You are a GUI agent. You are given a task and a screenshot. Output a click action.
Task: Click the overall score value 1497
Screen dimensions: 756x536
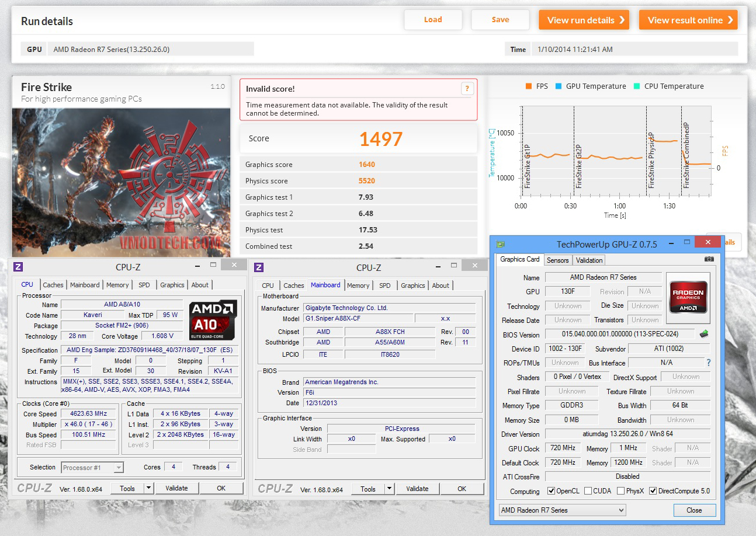(381, 139)
